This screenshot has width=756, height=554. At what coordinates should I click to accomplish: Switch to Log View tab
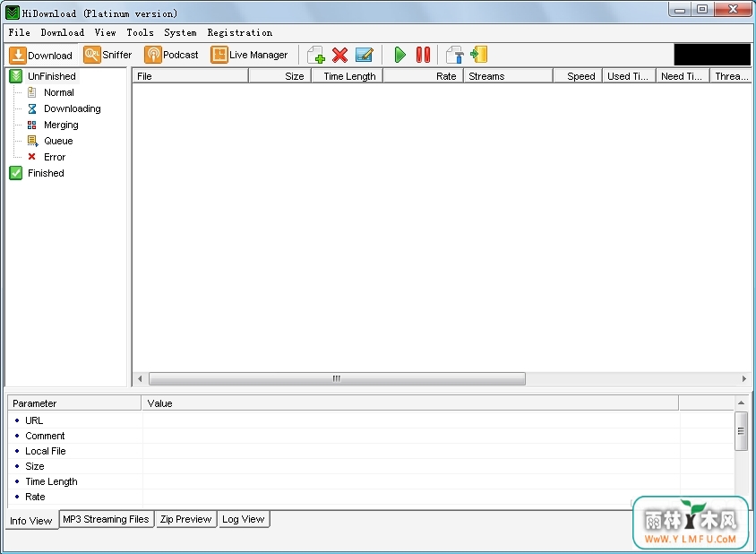click(x=244, y=519)
